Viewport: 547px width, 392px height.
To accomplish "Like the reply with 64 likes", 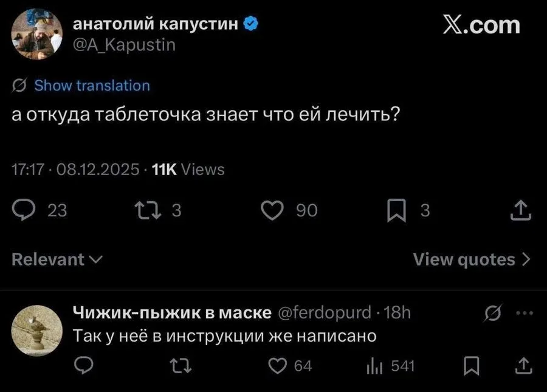I will pyautogui.click(x=279, y=365).
